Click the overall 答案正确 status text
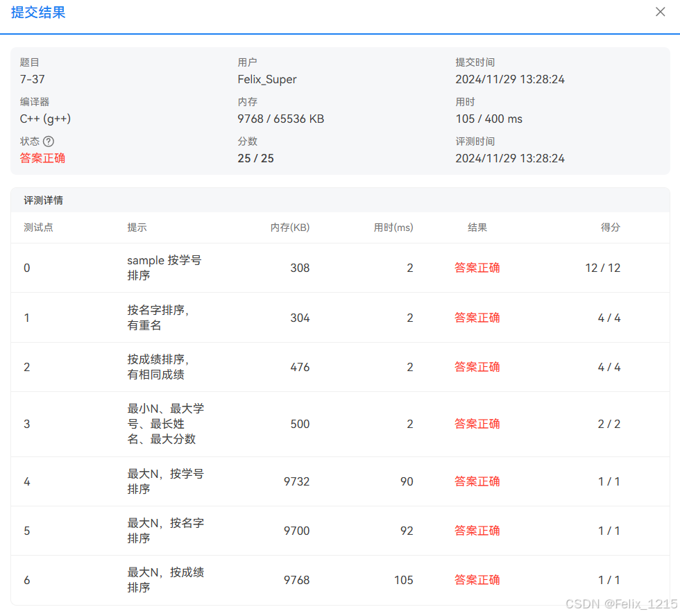Image resolution: width=680 pixels, height=616 pixels. coord(42,158)
